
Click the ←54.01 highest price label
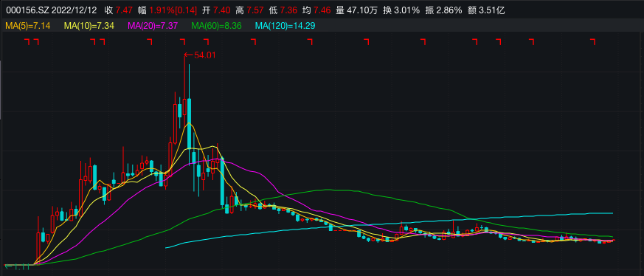pos(200,55)
